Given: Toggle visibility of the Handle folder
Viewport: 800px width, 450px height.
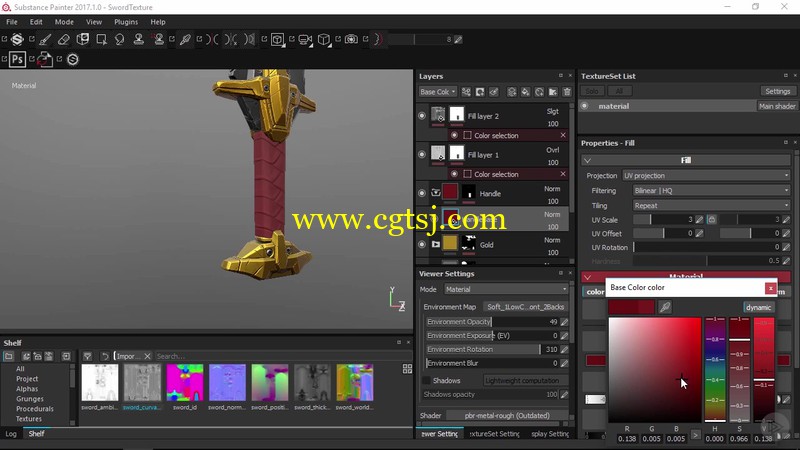Looking at the screenshot, I should pyautogui.click(x=422, y=193).
